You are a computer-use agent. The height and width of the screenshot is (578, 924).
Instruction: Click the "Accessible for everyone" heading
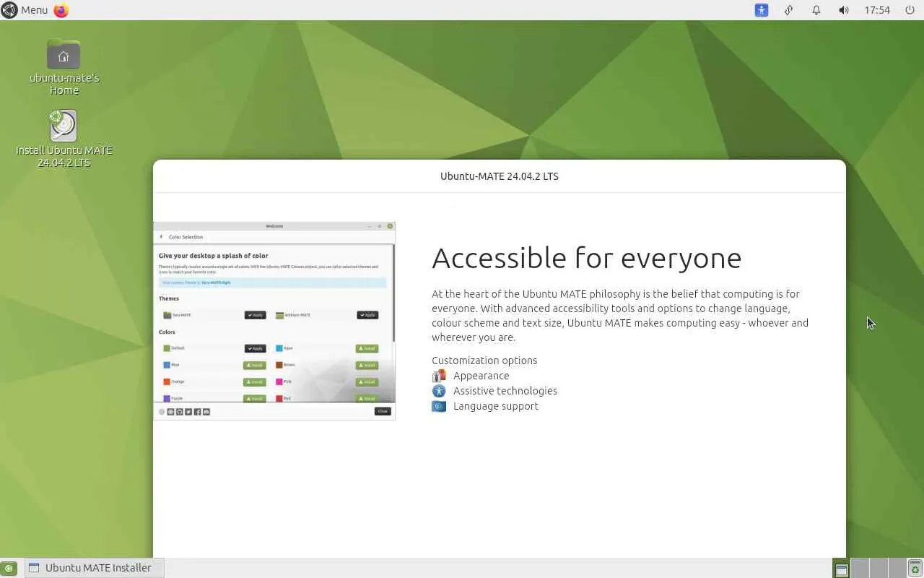click(x=587, y=258)
